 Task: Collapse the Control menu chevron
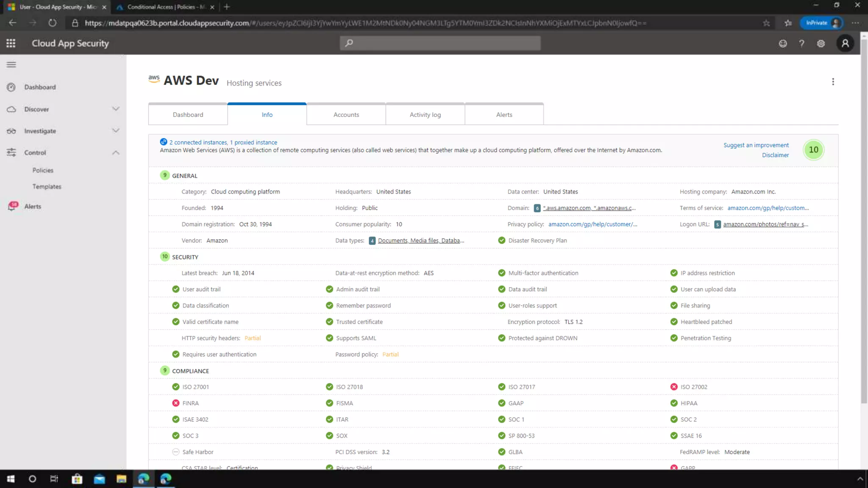coord(116,152)
